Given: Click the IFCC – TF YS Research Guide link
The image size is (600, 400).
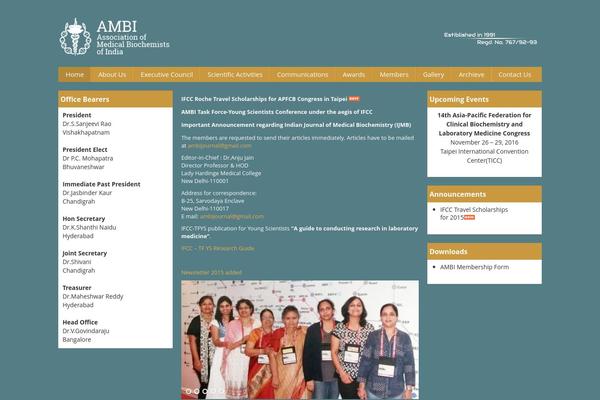Looking at the screenshot, I should pos(217,247).
